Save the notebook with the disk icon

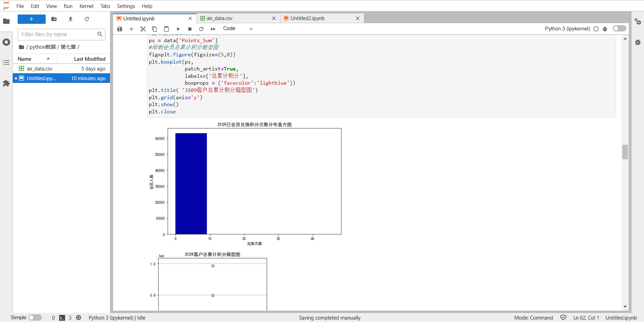[120, 29]
